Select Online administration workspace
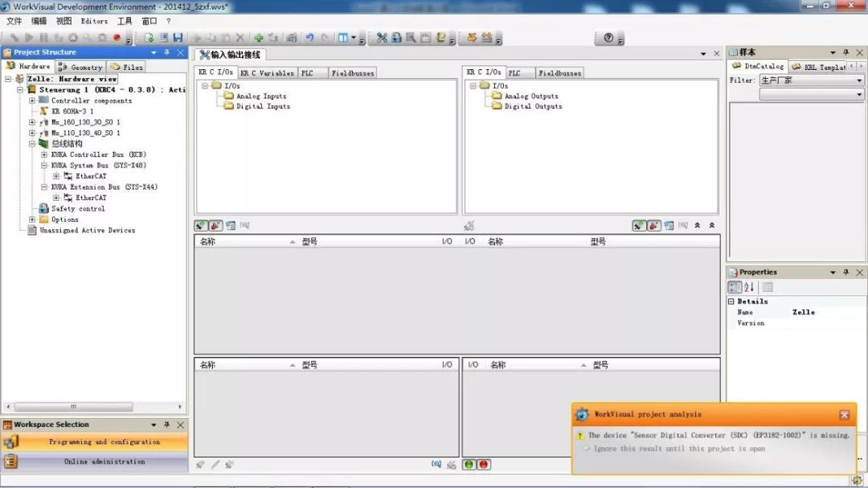The width and height of the screenshot is (868, 488). [104, 461]
